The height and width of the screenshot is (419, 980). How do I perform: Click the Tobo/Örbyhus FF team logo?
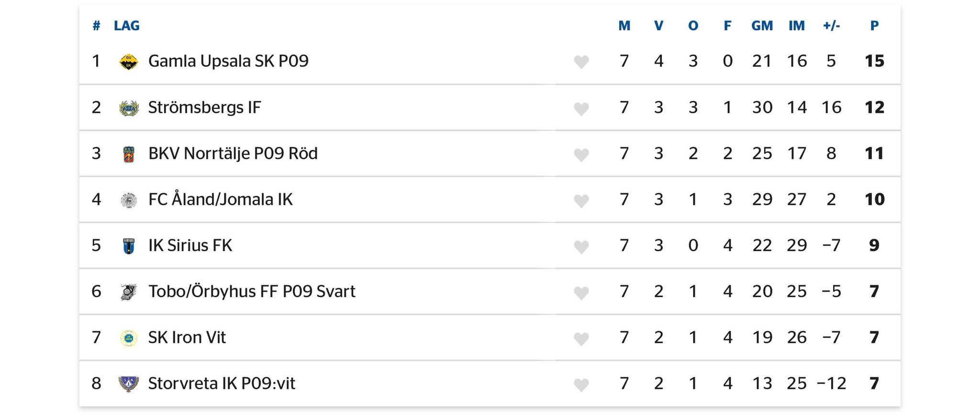point(128,292)
